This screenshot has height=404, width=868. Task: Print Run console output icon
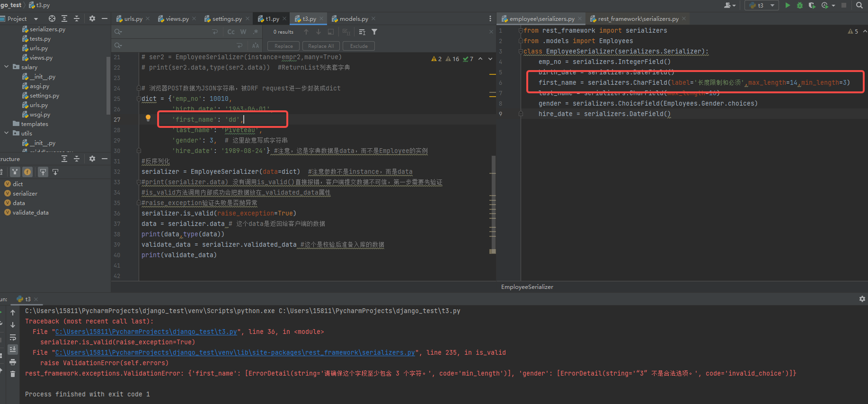coord(13,362)
